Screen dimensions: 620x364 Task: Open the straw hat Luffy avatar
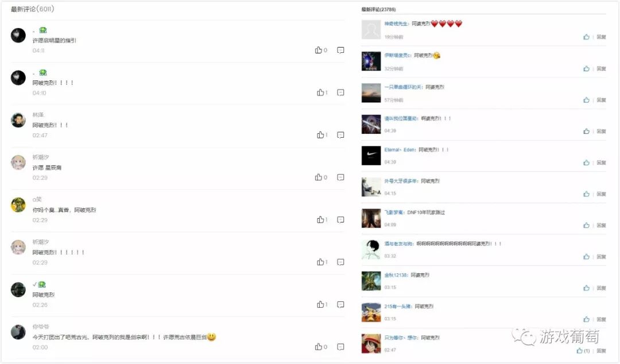[371, 343]
